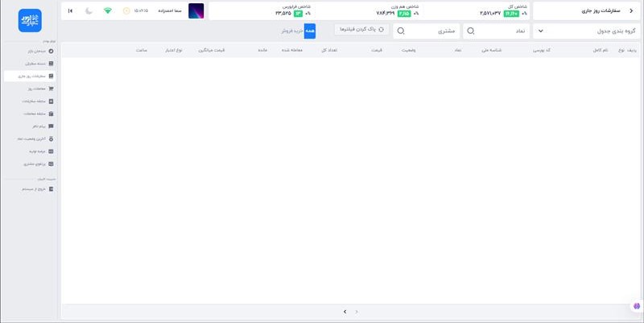Screen dimensions: 644x323
Task: Click the پیام ناظر sidebar message icon
Action: (52, 126)
